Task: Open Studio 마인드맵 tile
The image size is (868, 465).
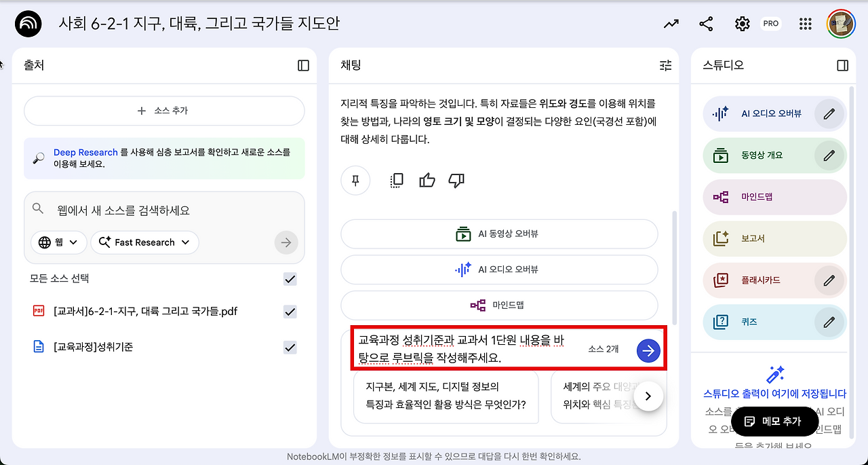Action: (775, 197)
